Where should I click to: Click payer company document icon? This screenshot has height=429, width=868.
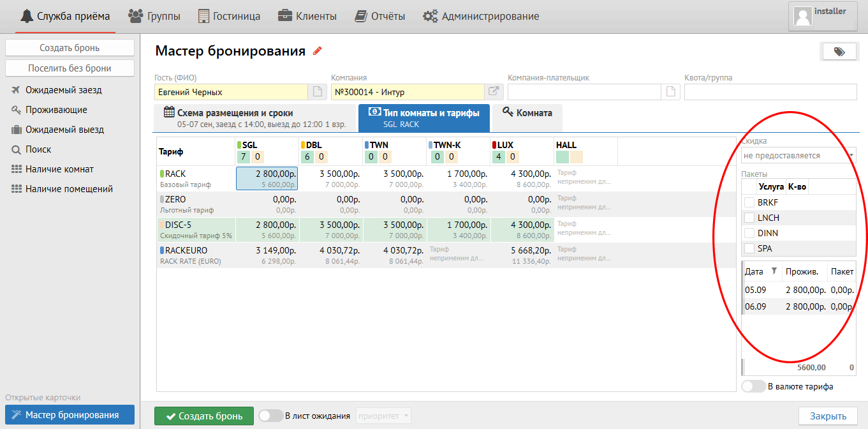point(670,92)
